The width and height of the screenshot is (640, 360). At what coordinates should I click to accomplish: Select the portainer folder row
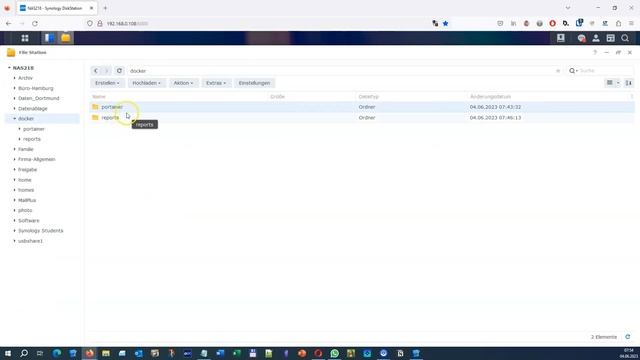362,107
